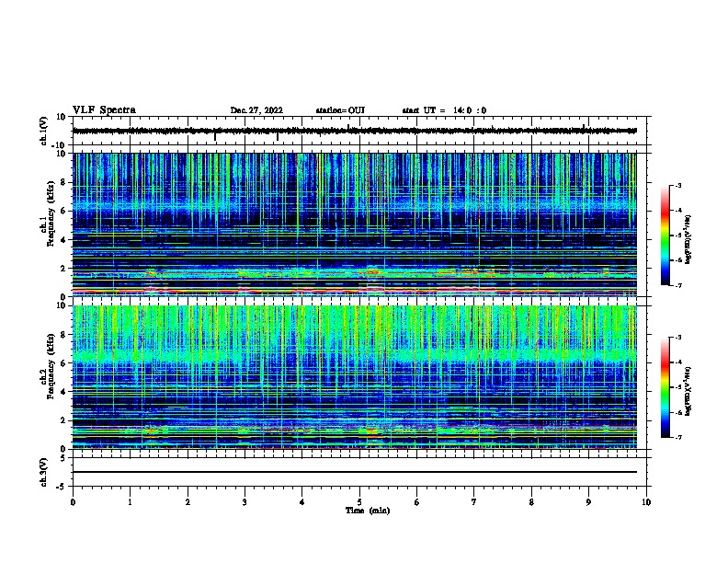
Task: Click tick label "10" on the Time axis
Action: pos(646,502)
